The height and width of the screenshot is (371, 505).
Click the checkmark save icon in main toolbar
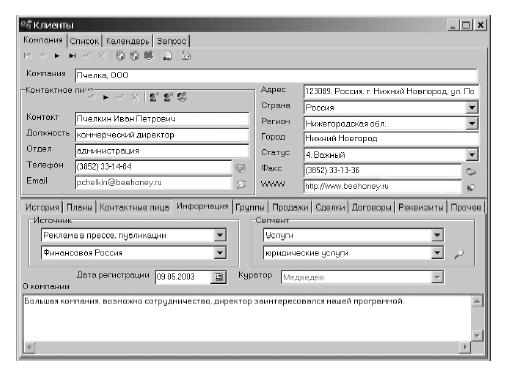[86, 56]
